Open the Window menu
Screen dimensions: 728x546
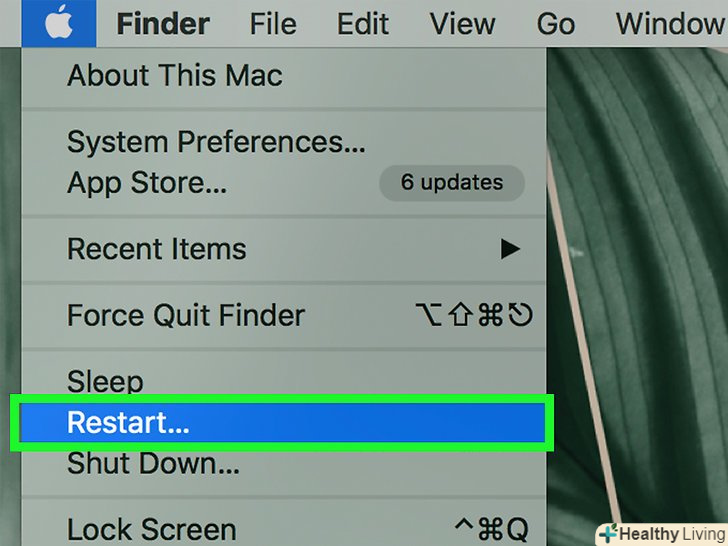pyautogui.click(x=670, y=23)
